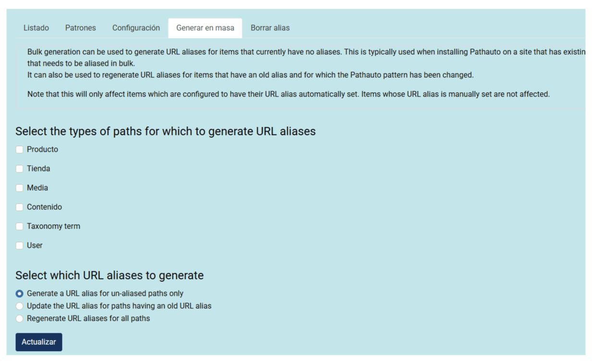The image size is (592, 364).
Task: Enable the User checkbox
Action: point(19,245)
